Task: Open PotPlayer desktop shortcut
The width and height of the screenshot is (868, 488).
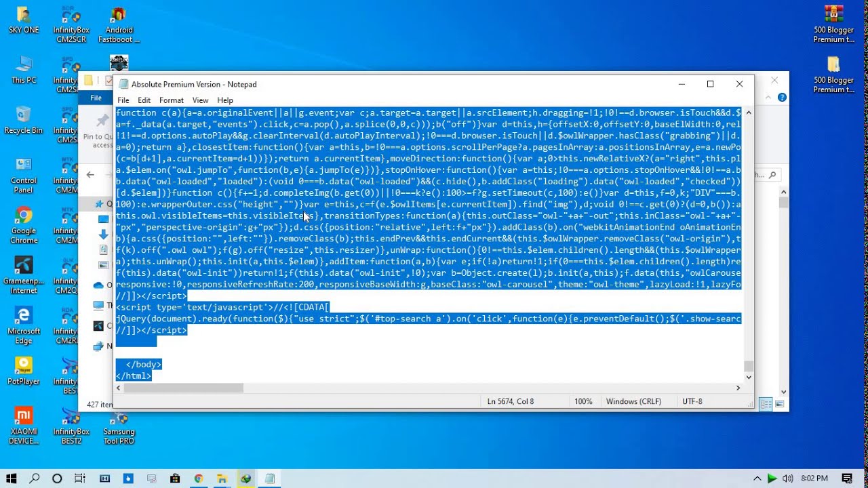Action: (x=24, y=371)
